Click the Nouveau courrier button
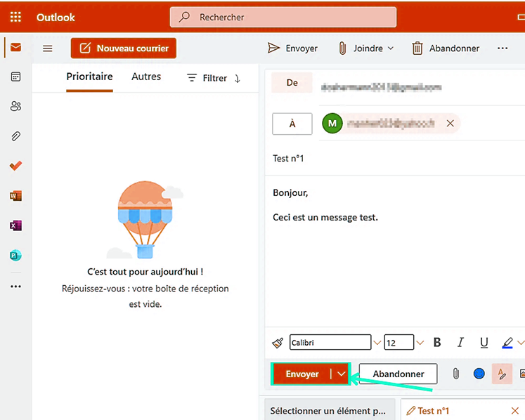The image size is (525, 420). (x=124, y=48)
